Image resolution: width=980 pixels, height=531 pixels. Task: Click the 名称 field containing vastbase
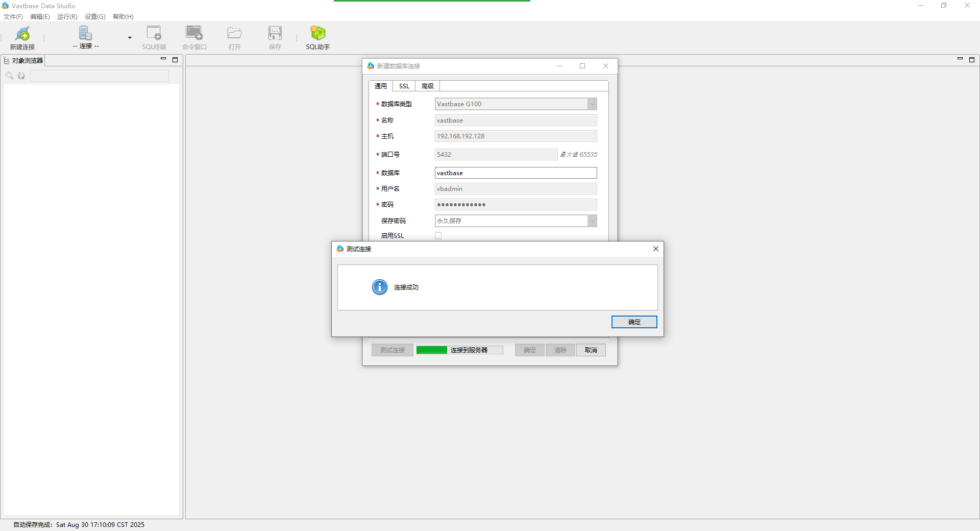[x=516, y=120]
